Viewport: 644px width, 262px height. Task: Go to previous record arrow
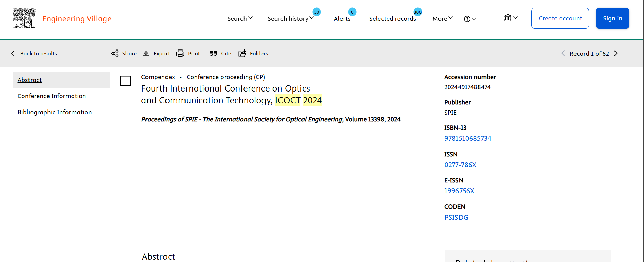tap(563, 53)
